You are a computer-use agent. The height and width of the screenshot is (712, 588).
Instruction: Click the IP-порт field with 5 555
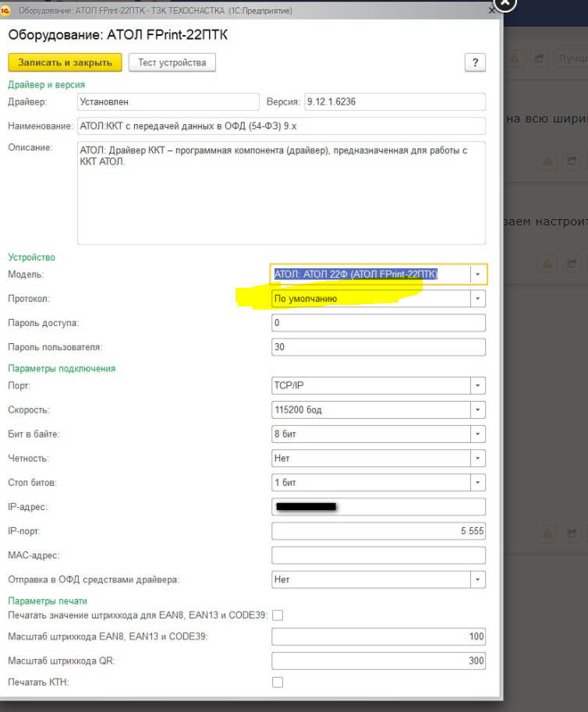(378, 531)
